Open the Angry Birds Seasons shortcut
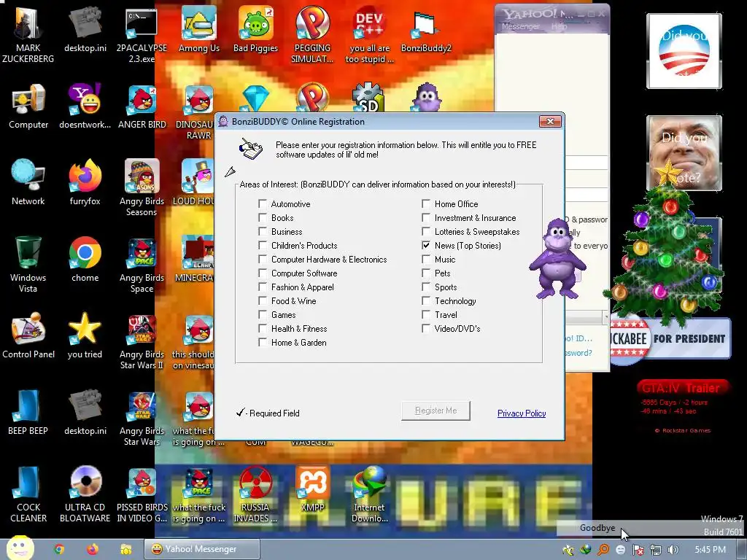 click(142, 187)
